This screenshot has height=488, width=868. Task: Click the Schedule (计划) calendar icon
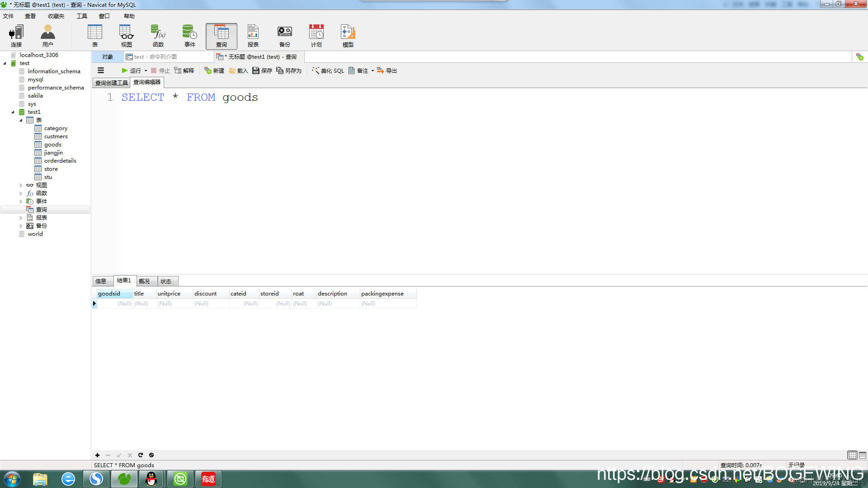(x=316, y=36)
